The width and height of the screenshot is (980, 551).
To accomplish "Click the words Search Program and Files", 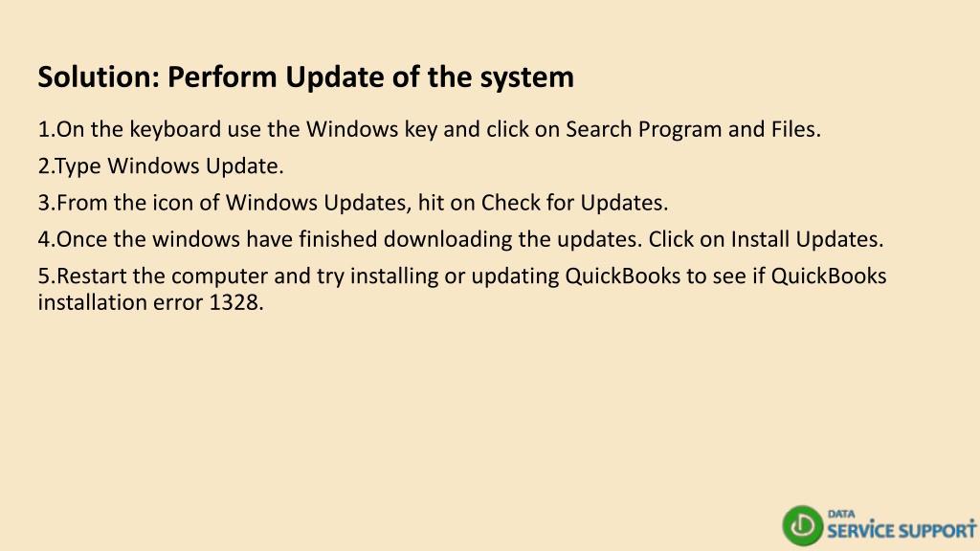I will point(692,129).
